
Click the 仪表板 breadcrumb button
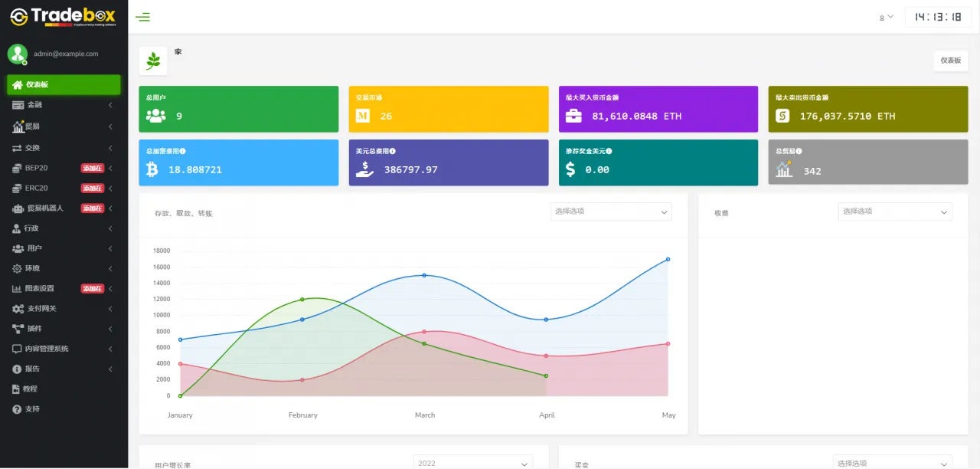pyautogui.click(x=950, y=61)
